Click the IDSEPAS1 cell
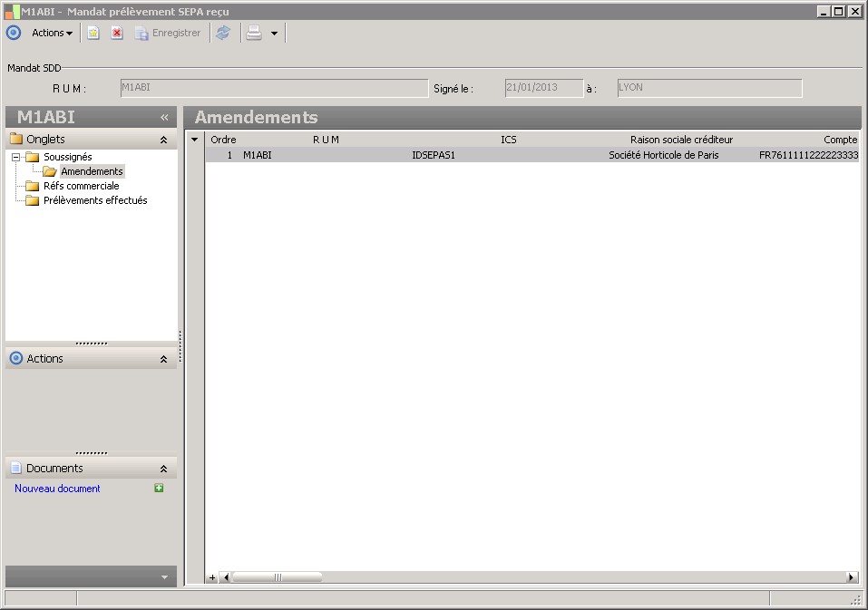 point(434,155)
